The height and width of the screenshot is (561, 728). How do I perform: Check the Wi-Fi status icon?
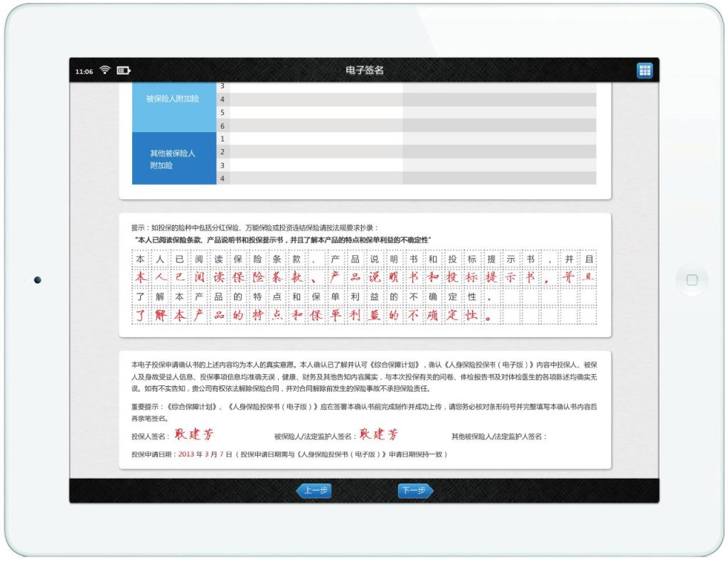(x=105, y=70)
